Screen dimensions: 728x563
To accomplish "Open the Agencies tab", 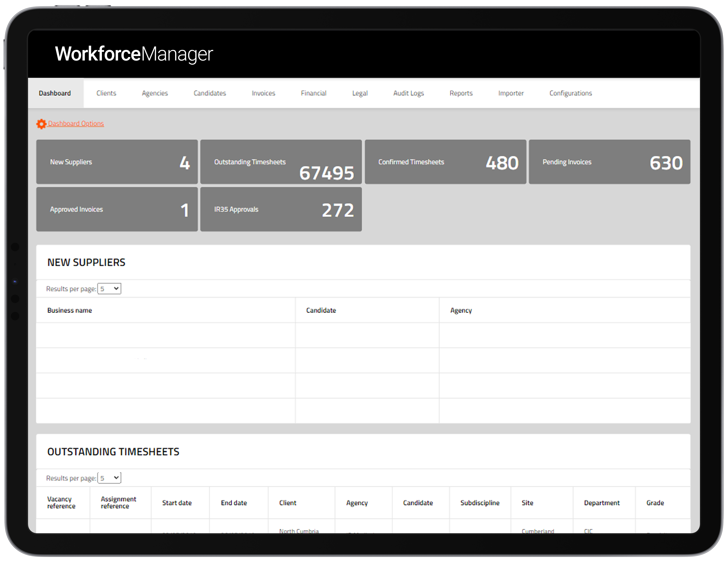I will [x=155, y=93].
